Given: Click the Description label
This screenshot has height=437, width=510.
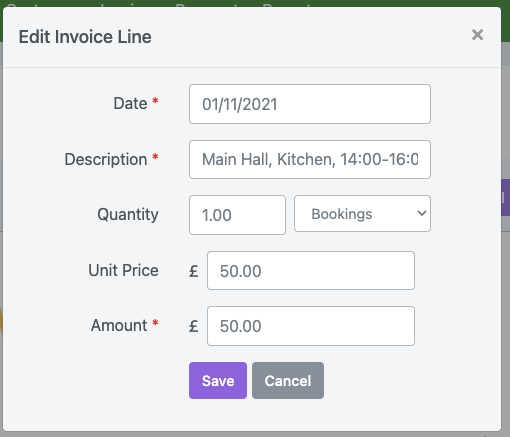Looking at the screenshot, I should 106,159.
